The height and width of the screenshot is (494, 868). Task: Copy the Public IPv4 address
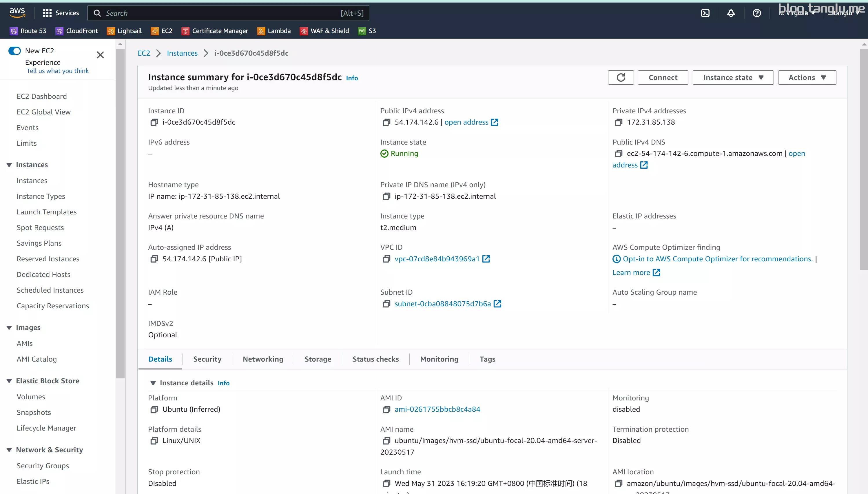pos(386,122)
